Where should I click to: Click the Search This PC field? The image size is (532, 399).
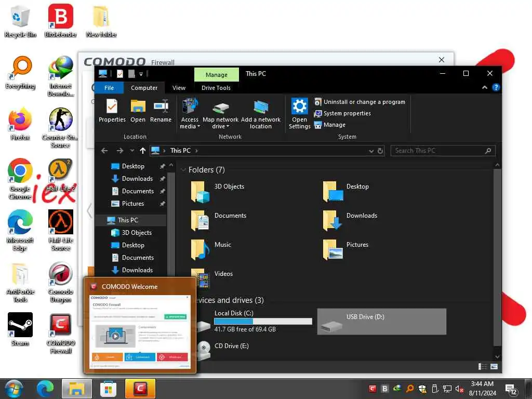pos(443,151)
